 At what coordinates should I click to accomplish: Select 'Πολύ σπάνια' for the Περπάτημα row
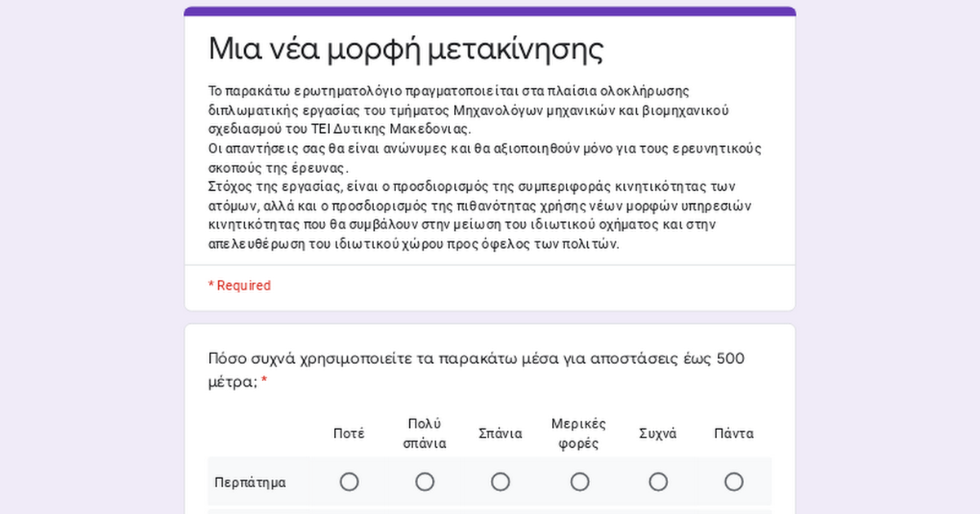(425, 482)
